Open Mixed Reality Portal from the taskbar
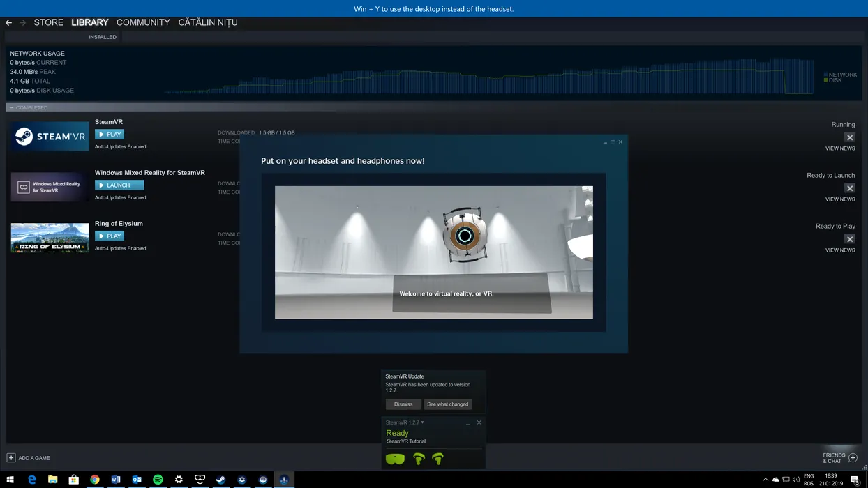Screen dimensions: 868x488 [200, 480]
